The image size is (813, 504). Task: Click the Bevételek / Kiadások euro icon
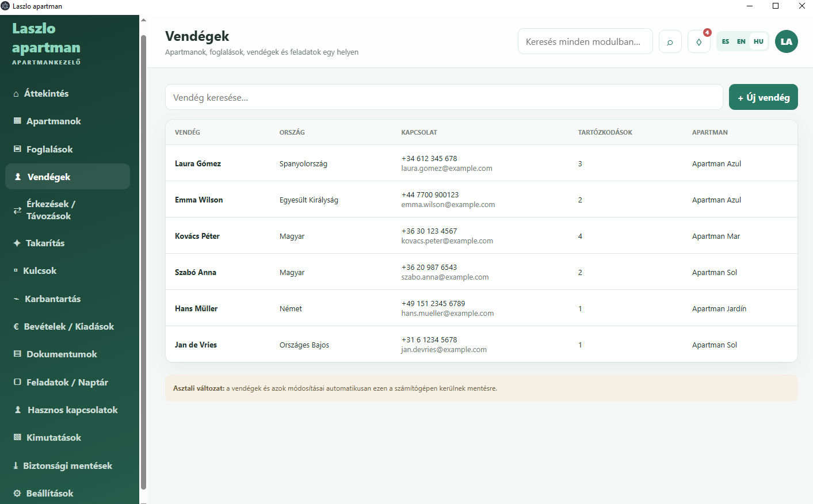pyautogui.click(x=16, y=326)
